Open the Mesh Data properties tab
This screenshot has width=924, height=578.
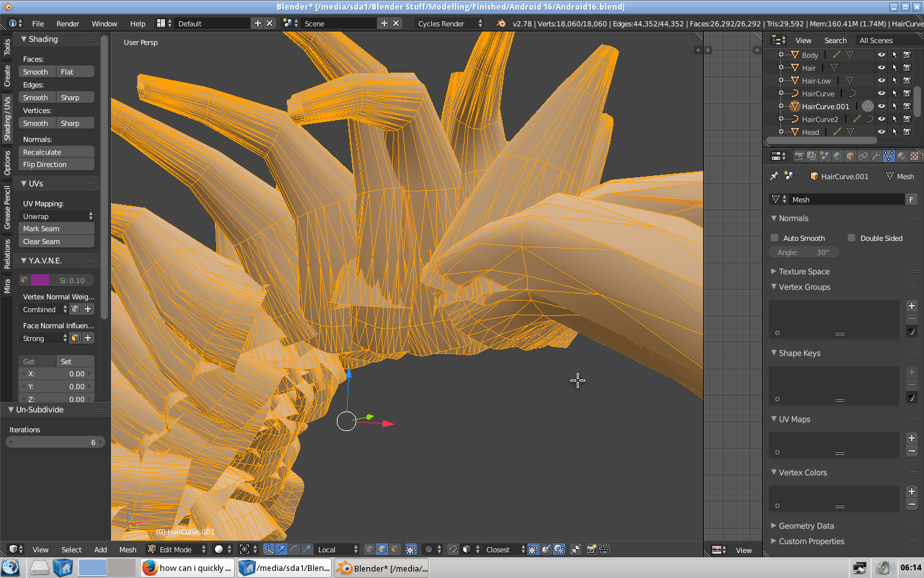[x=889, y=156]
